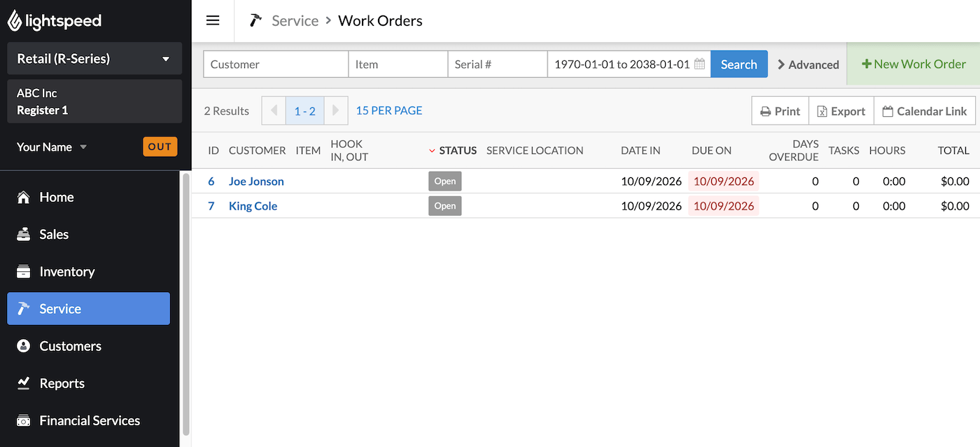The width and height of the screenshot is (980, 447).
Task: Click the Service hammer sidebar icon
Action: (23, 309)
